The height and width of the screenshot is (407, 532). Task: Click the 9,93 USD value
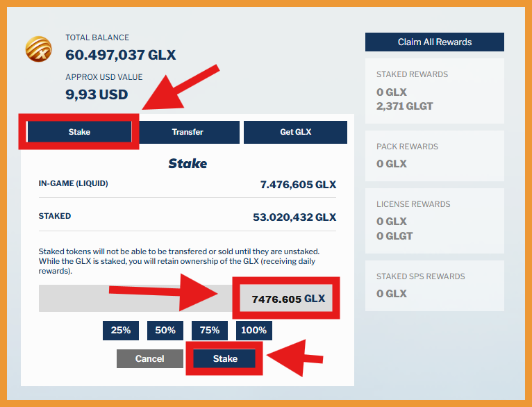97,94
